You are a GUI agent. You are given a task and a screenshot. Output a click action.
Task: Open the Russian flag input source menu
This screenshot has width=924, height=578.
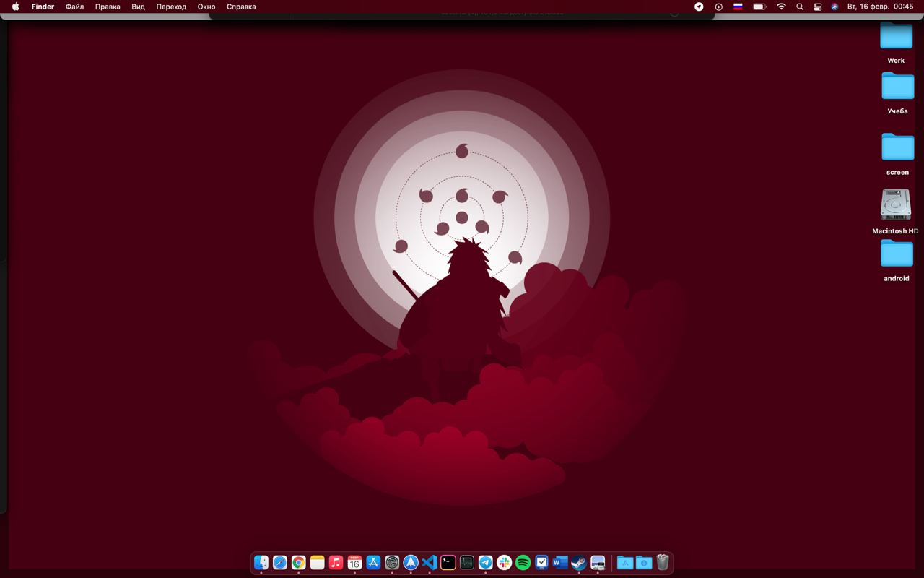click(x=738, y=7)
